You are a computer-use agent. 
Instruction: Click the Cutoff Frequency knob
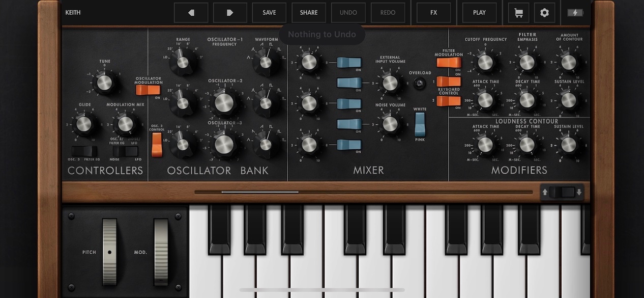486,62
